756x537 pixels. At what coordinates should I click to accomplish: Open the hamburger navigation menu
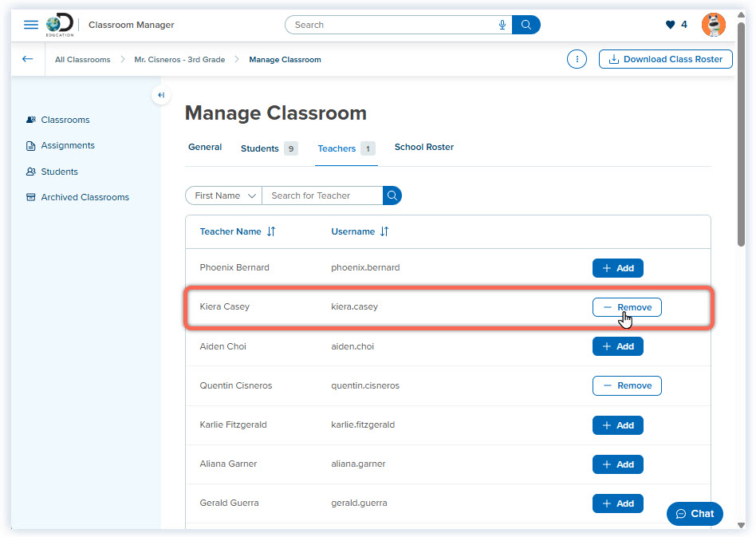coord(30,24)
